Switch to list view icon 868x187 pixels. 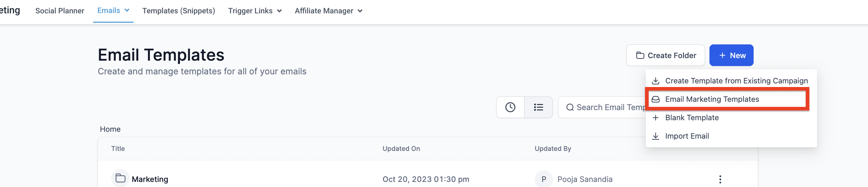coord(538,107)
